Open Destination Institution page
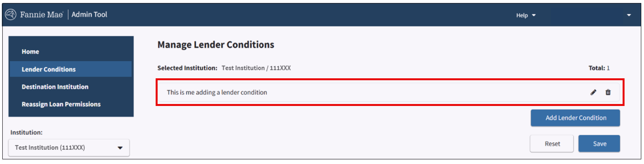 55,87
